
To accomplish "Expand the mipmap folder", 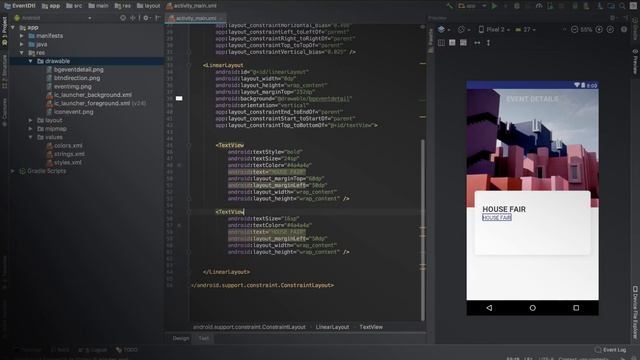I will click(x=30, y=129).
